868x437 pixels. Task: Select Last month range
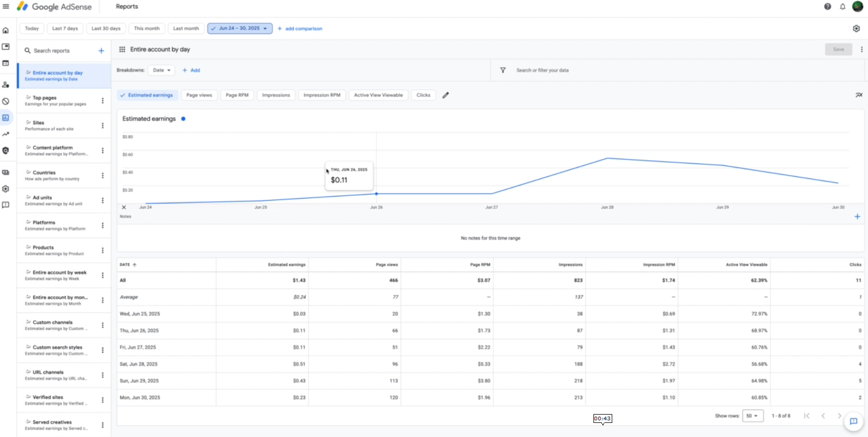[x=186, y=29]
